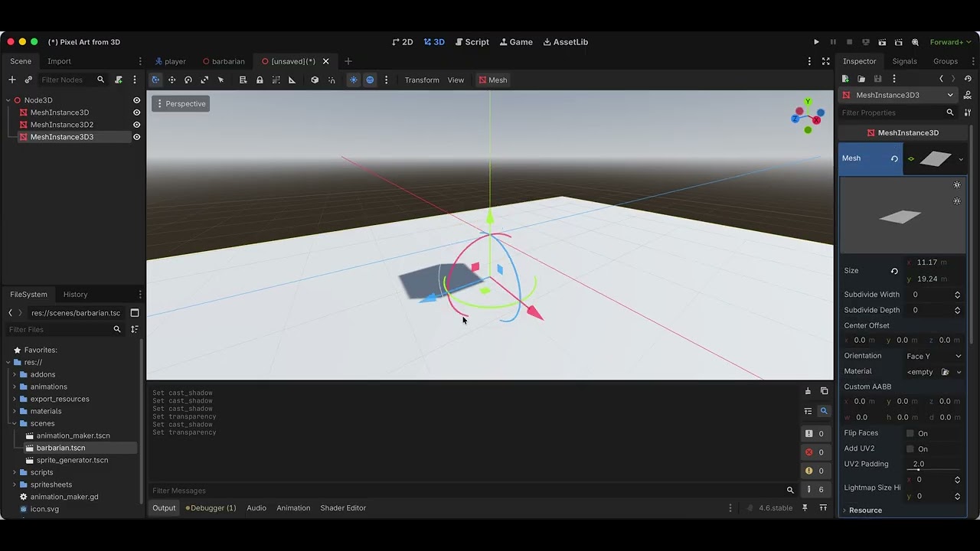The height and width of the screenshot is (551, 980).
Task: Open the Transform menu
Action: pyautogui.click(x=422, y=80)
